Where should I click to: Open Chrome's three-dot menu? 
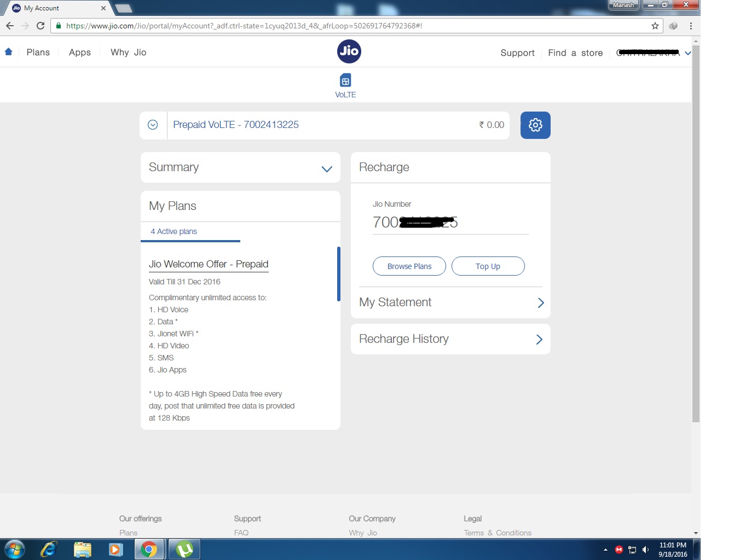tap(691, 26)
